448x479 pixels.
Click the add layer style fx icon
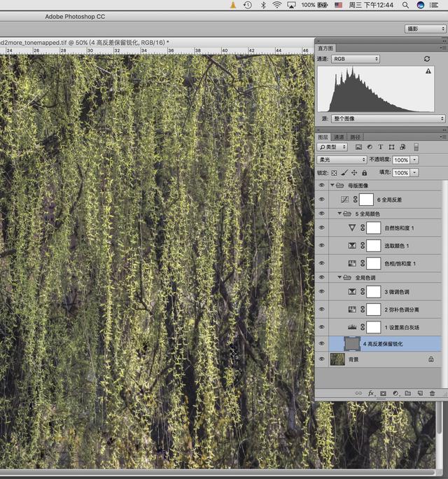pyautogui.click(x=371, y=394)
